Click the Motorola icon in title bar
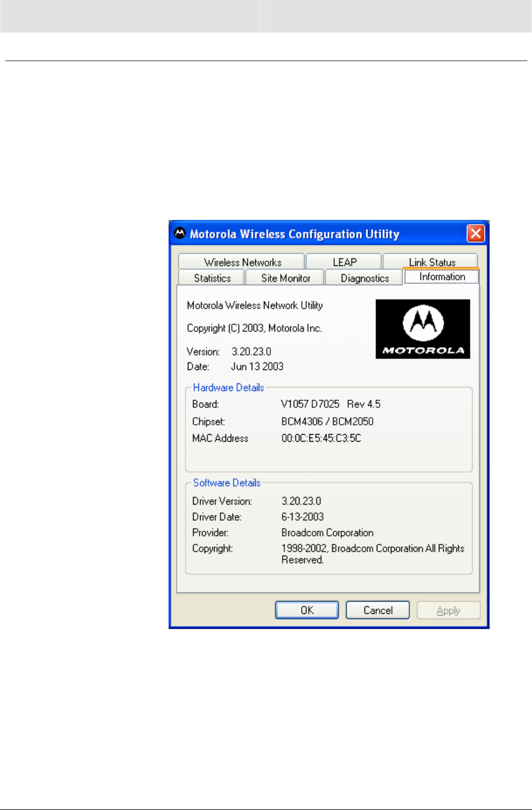Image resolution: width=532 pixels, height=810 pixels. 180,233
